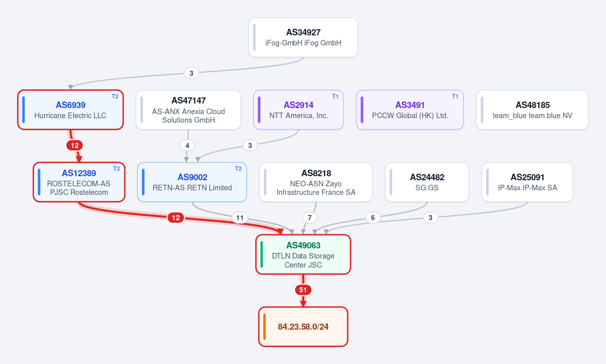Screen dimensions: 606x364
Task: Select the AS9002 RETN Limited node
Action: point(192,182)
